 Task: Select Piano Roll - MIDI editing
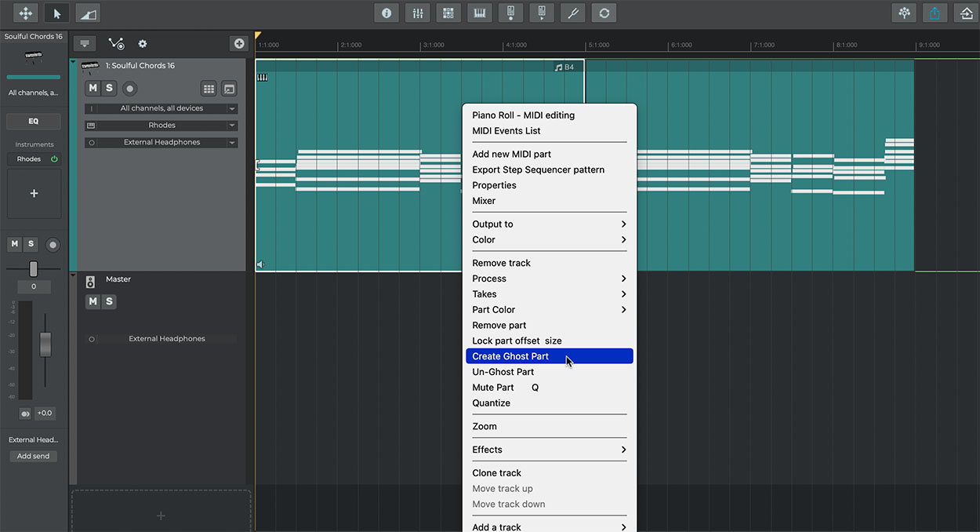(523, 115)
